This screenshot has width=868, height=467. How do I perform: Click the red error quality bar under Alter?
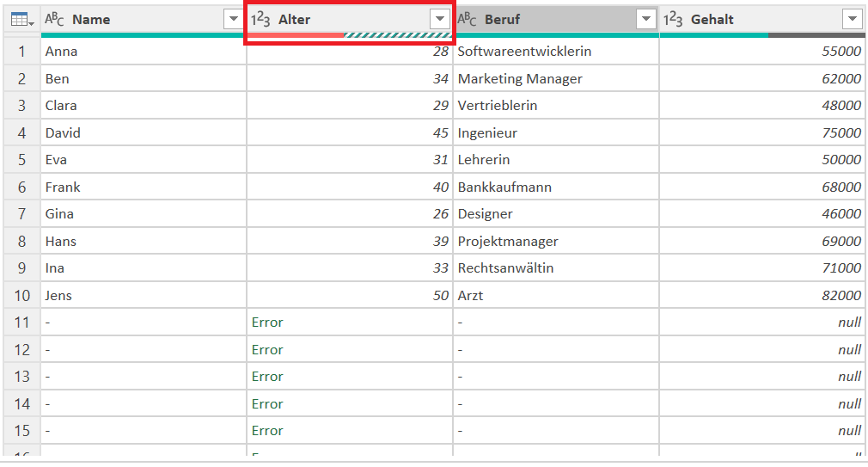coord(295,35)
